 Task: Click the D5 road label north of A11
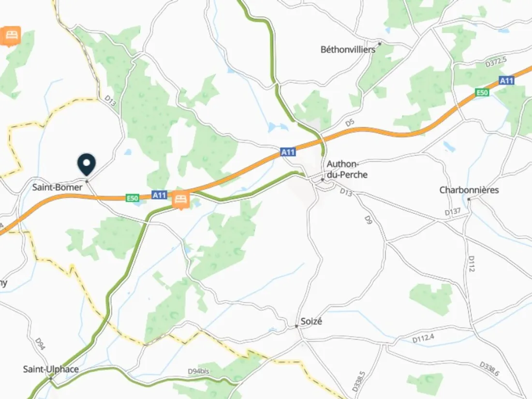[x=350, y=123]
